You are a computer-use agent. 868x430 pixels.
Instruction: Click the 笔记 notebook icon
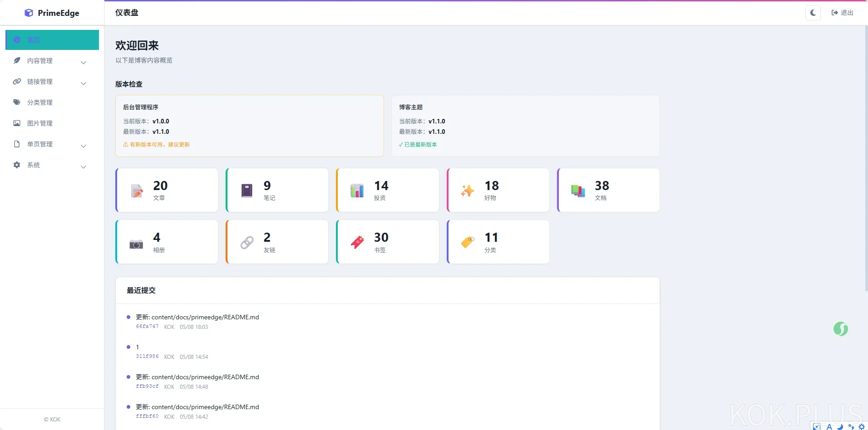click(x=247, y=191)
